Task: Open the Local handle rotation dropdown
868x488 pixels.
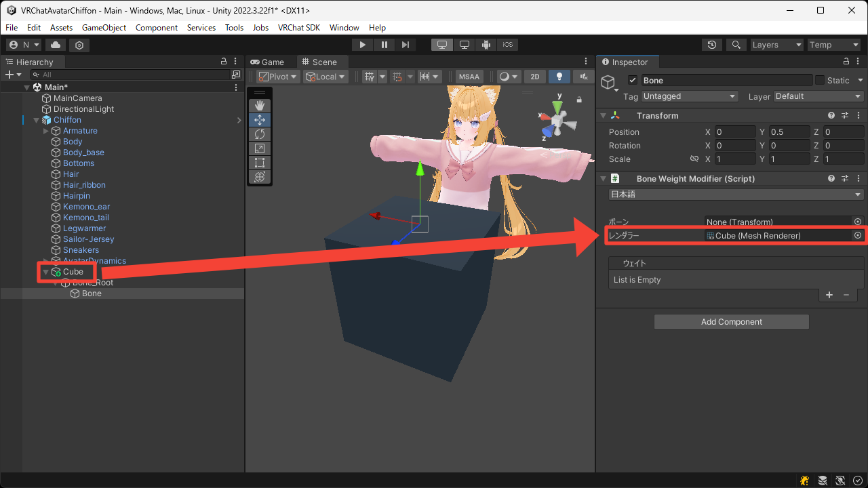Action: pyautogui.click(x=325, y=77)
